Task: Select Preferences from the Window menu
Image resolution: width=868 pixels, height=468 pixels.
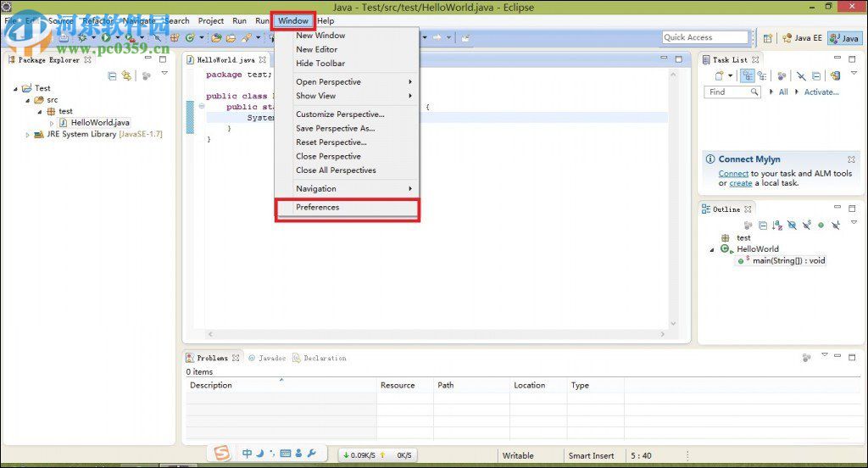Action: tap(318, 208)
